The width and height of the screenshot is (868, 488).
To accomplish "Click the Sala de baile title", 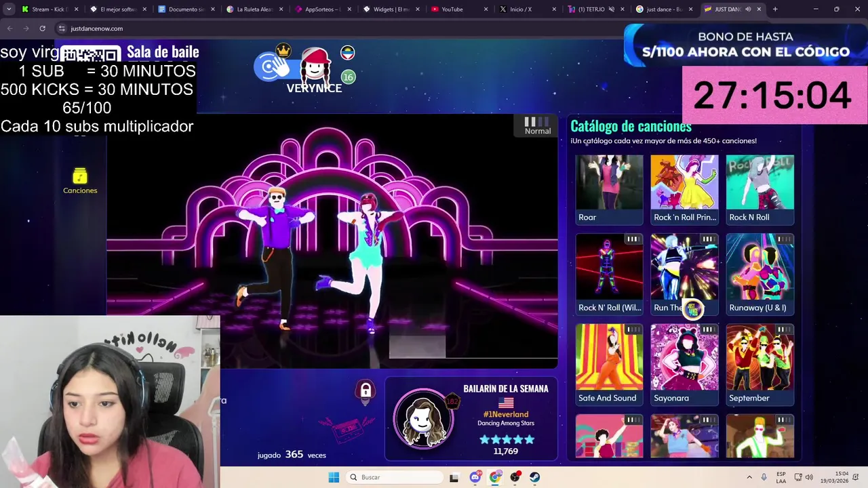I will (163, 52).
